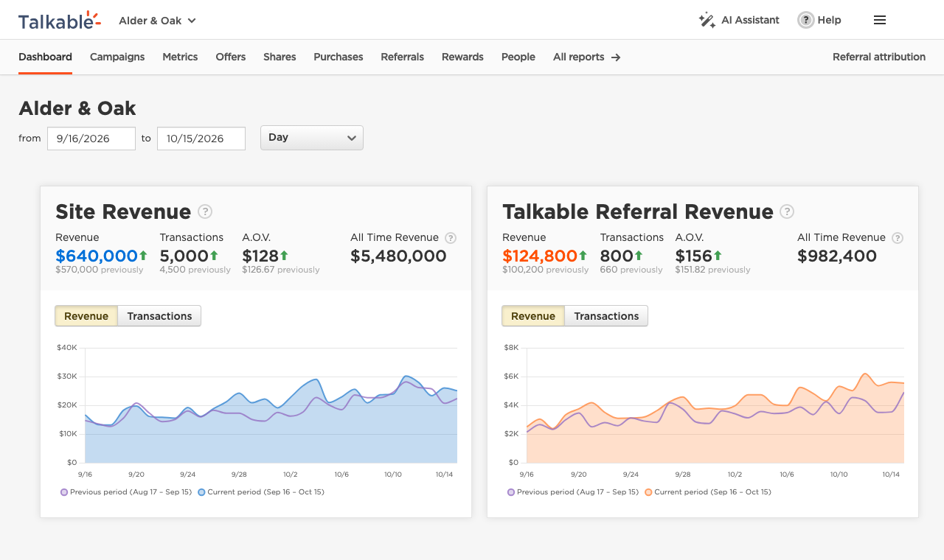Open the Dashboard tab
This screenshot has width=944, height=560.
point(45,57)
